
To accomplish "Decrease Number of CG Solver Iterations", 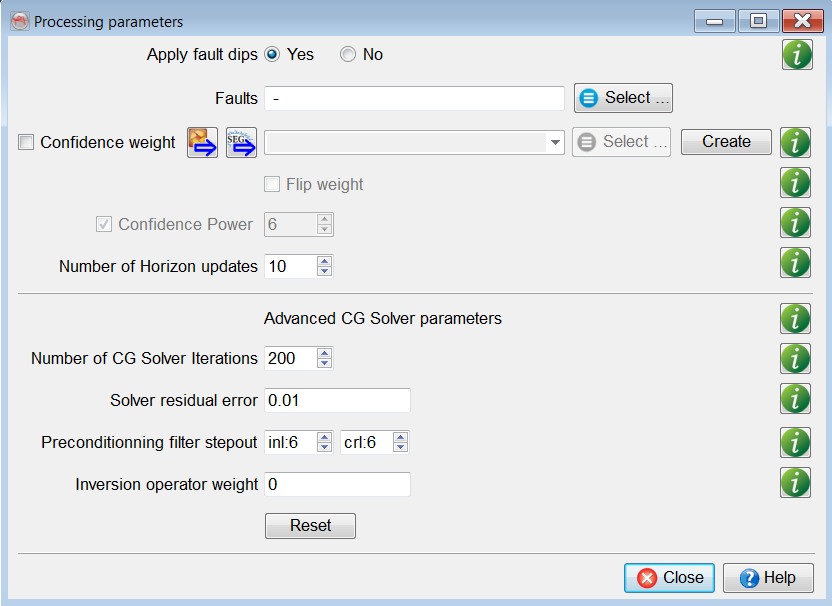I will click(324, 363).
